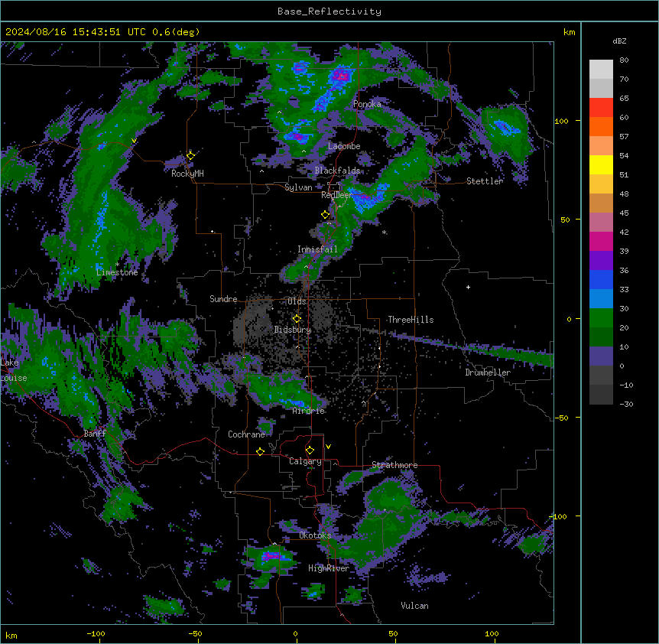Select the salmon 54–57 dBZ swatch
Screen dimensions: 659x644
click(x=601, y=146)
